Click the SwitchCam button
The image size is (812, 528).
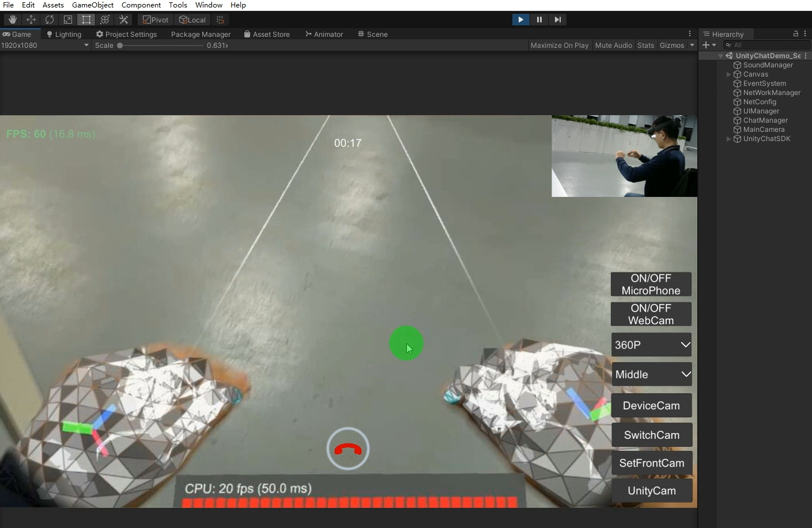point(652,435)
